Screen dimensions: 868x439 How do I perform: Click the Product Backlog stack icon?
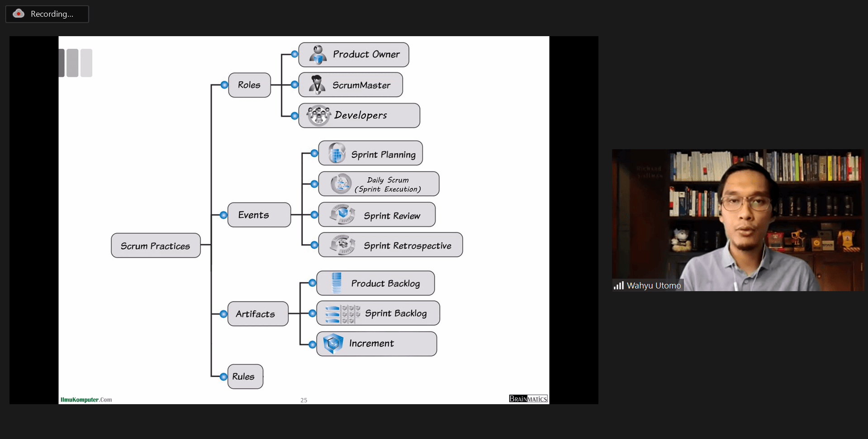click(x=337, y=283)
